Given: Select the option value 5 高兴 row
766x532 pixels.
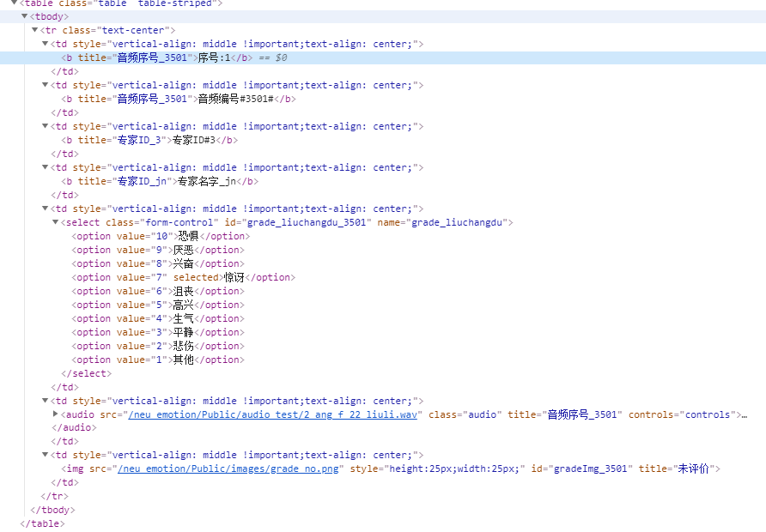Looking at the screenshot, I should coord(158,305).
